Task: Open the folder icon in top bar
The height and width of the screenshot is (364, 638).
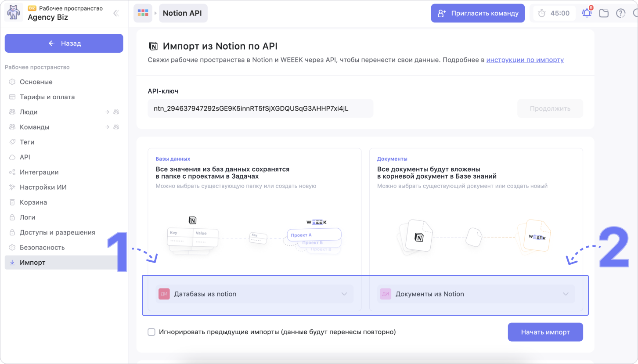Action: 604,13
